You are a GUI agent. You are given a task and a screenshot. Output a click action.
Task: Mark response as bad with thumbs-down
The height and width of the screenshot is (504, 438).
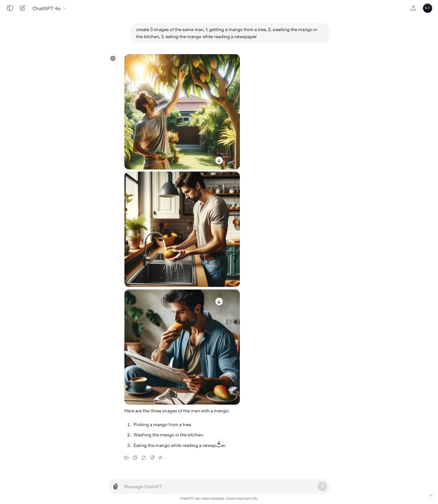coord(152,458)
